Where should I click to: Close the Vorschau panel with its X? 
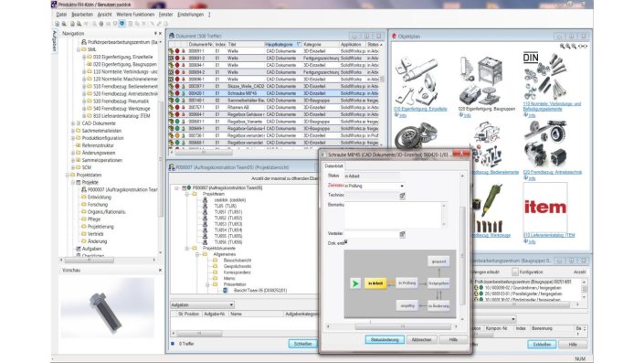point(160,270)
